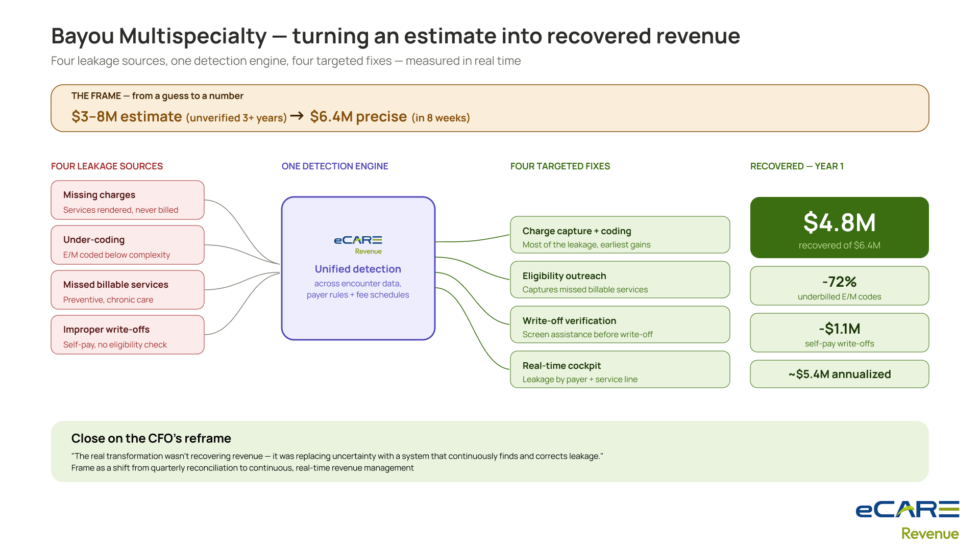The height and width of the screenshot is (551, 980).
Task: Click the arrow between estimate and precise figures
Action: pyautogui.click(x=297, y=116)
